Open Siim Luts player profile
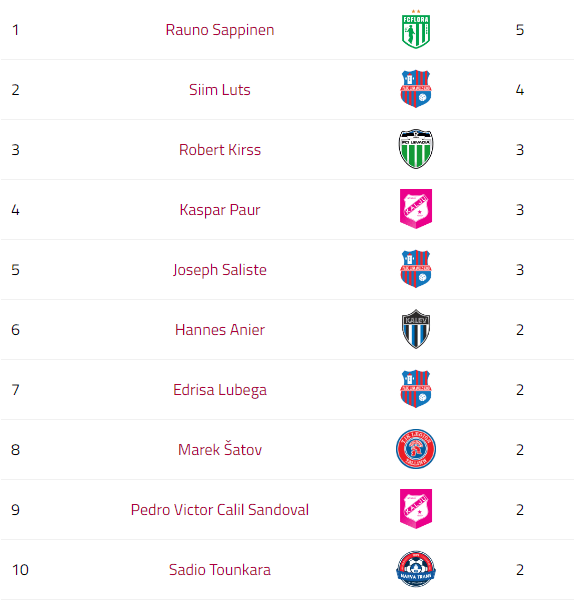Image resolution: width=574 pixels, height=604 pixels. 220,90
